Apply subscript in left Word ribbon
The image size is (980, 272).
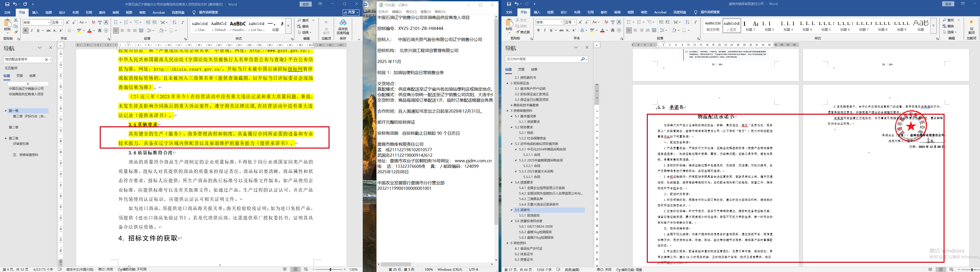(x=55, y=30)
